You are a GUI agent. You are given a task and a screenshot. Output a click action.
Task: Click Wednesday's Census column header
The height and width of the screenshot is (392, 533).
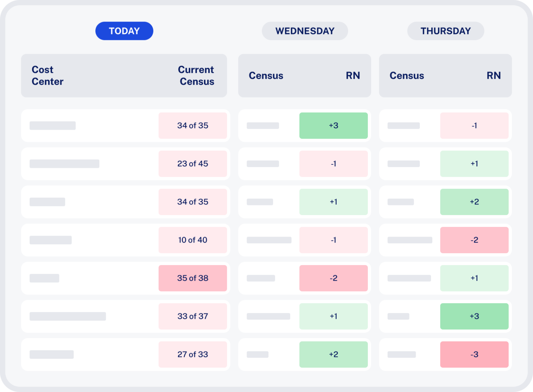point(266,76)
